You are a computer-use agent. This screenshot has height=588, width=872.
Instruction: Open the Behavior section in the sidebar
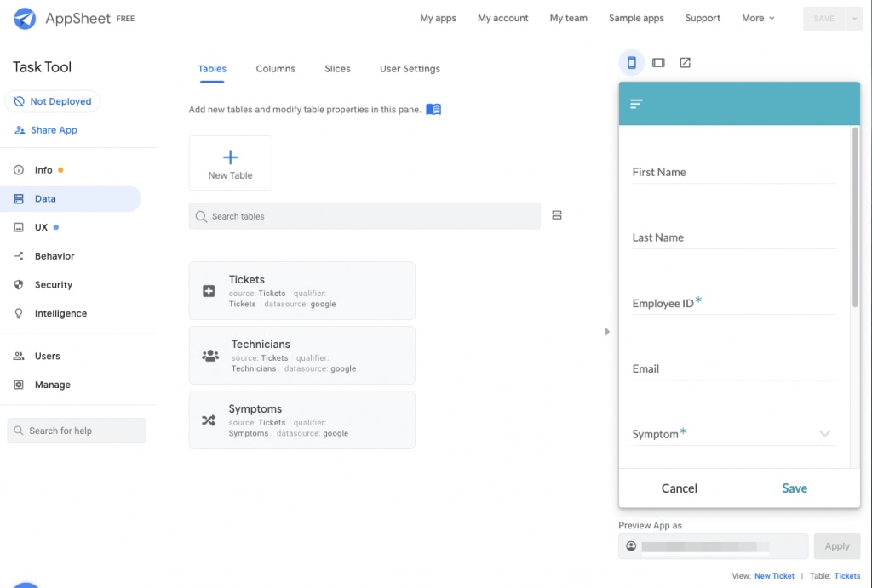coord(53,256)
